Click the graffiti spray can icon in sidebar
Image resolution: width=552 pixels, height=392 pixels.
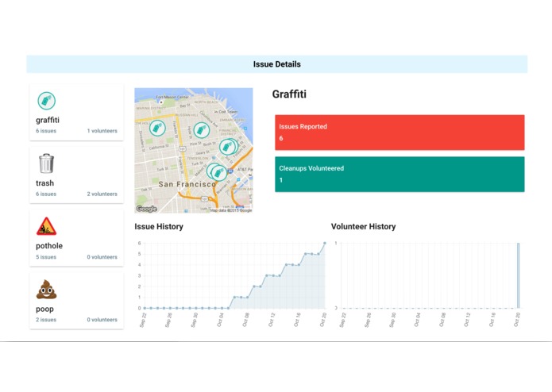pos(47,101)
